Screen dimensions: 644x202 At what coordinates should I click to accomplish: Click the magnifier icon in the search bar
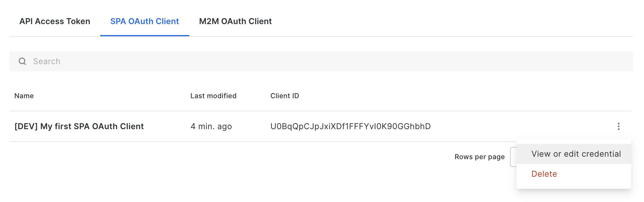point(22,61)
